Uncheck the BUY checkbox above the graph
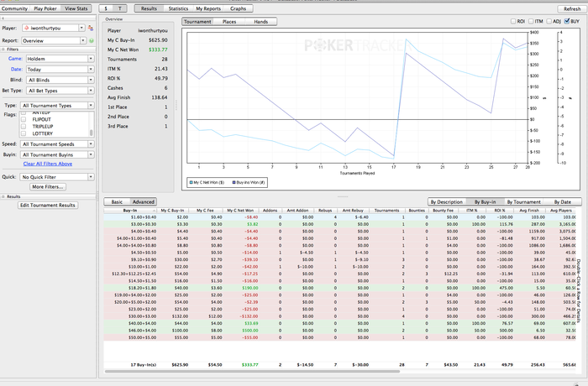The width and height of the screenshot is (588, 386). tap(565, 21)
